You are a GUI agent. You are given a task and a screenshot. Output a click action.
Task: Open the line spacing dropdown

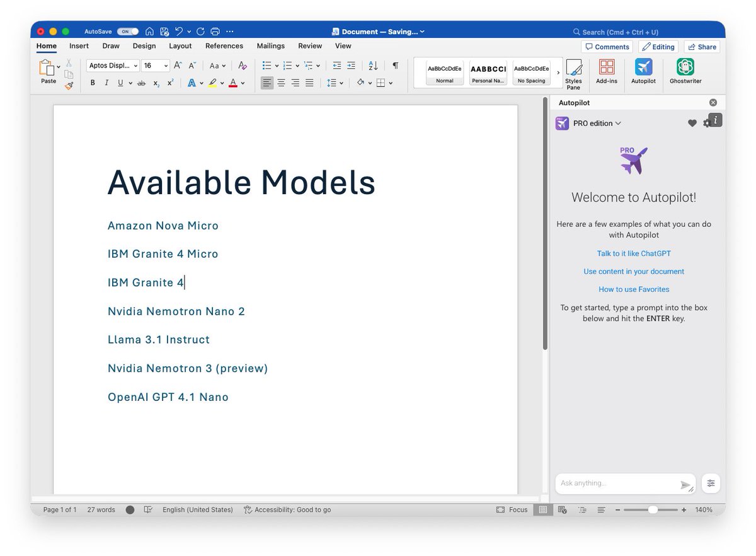point(341,83)
